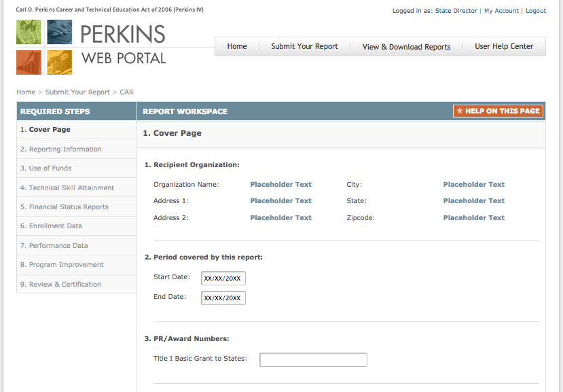Go to the Home tab
The height and width of the screenshot is (392, 563).
tap(236, 46)
